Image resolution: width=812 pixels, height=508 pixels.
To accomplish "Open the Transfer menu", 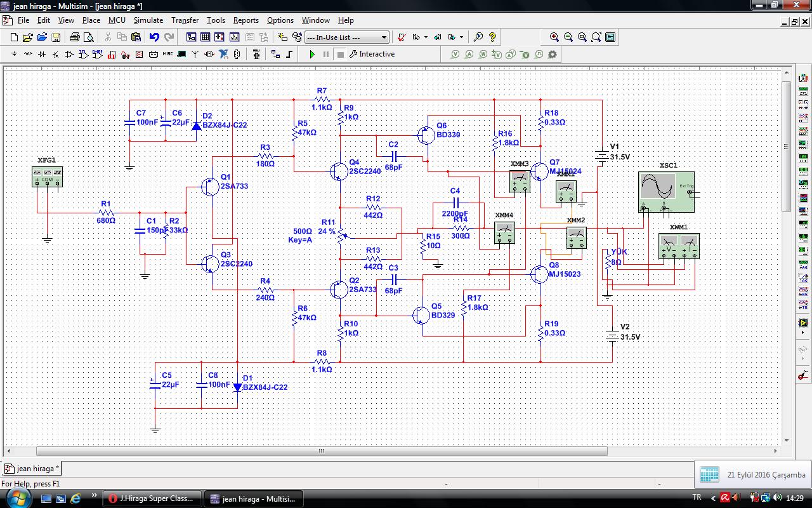I will coord(185,20).
